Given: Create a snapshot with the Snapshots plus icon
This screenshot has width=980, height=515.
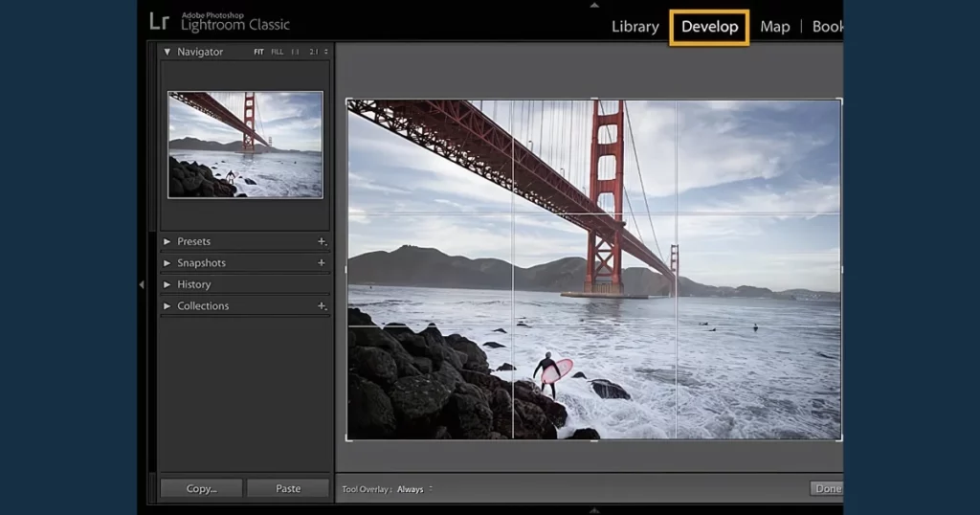Looking at the screenshot, I should tap(322, 263).
